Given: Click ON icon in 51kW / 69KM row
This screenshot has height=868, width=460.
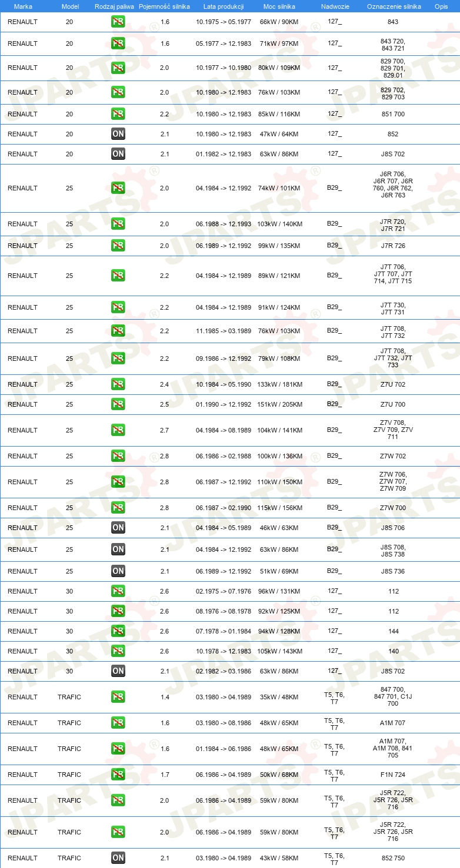Looking at the screenshot, I should (118, 572).
